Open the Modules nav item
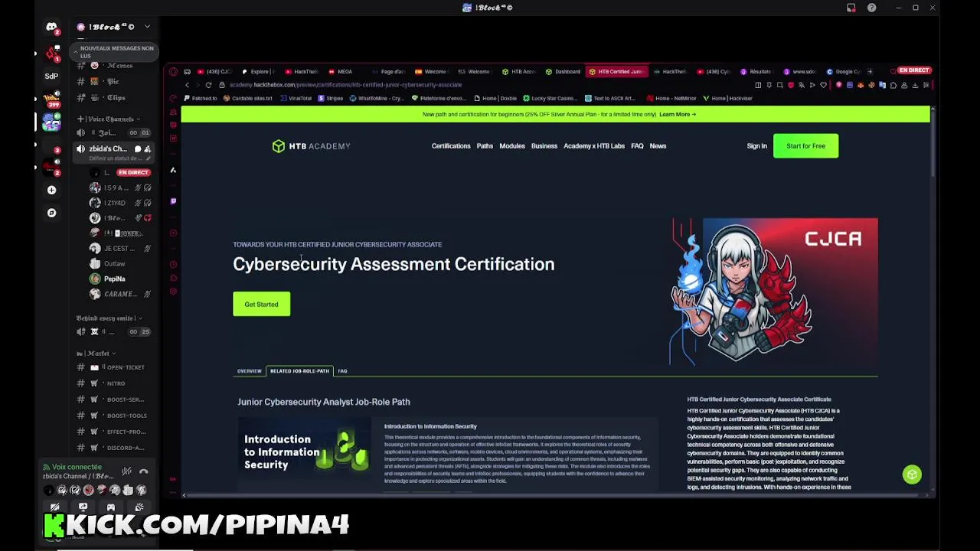Image resolution: width=980 pixels, height=551 pixels. click(512, 146)
